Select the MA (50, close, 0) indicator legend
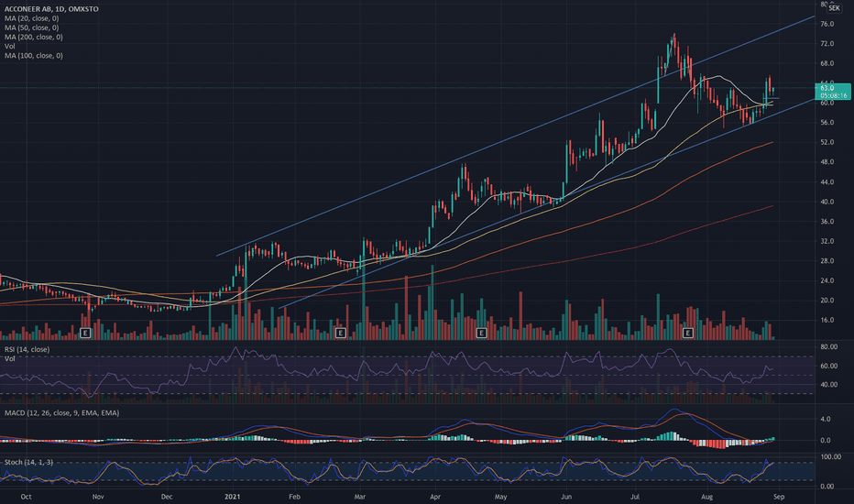 click(x=31, y=27)
